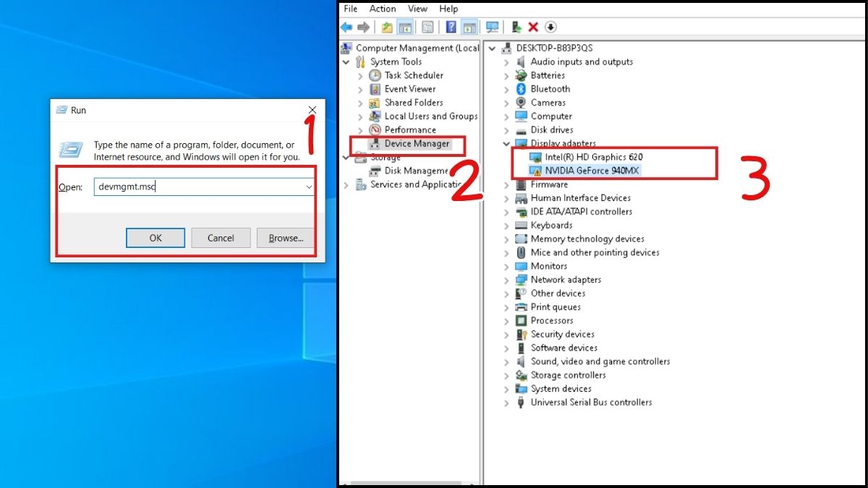Click the Event Viewer icon in left tree

click(x=375, y=89)
